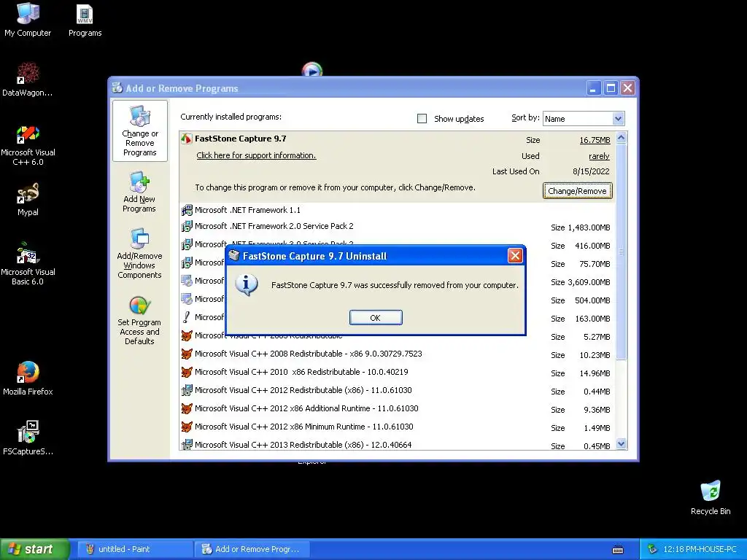Click the info icon in uninstall dialog
747x560 pixels.
tap(247, 285)
